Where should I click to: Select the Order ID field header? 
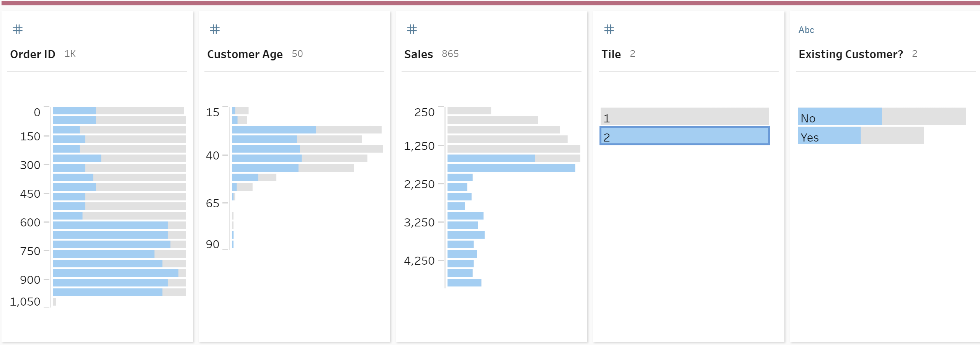[33, 54]
